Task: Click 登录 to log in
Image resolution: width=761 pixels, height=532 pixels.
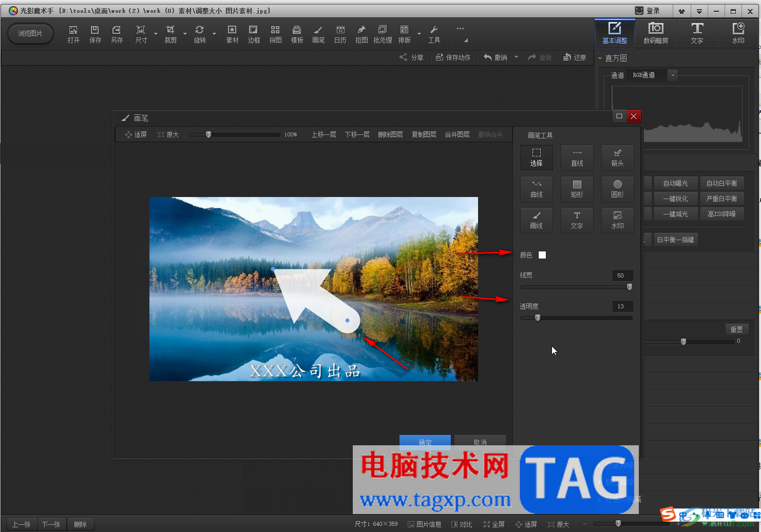Action: 647,11
